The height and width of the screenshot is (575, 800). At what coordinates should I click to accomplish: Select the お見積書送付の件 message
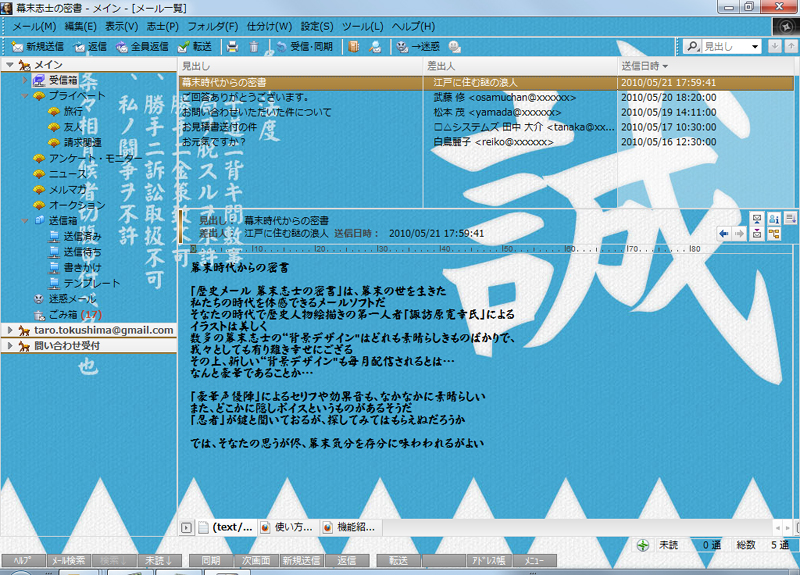(486, 127)
